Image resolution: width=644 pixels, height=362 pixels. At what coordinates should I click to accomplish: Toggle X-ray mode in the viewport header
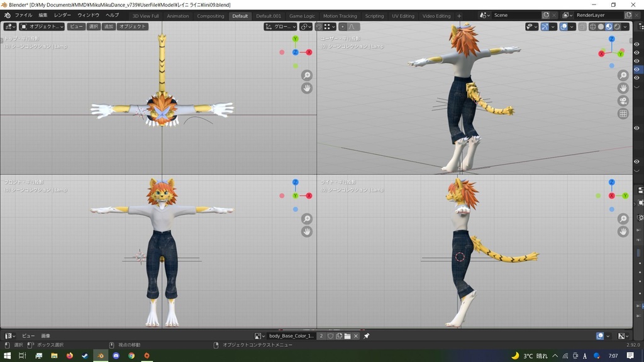583,26
